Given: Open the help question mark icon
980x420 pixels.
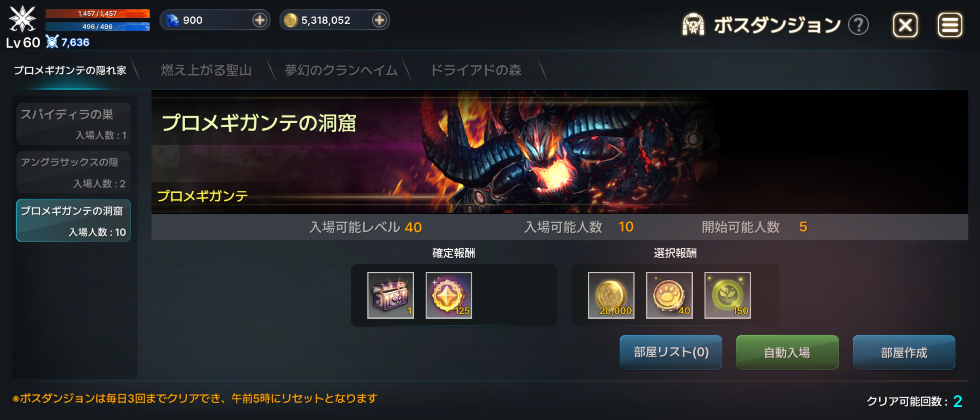Looking at the screenshot, I should 858,25.
